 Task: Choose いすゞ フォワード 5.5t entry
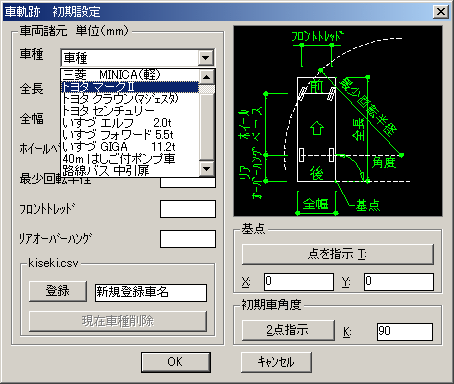coord(130,135)
